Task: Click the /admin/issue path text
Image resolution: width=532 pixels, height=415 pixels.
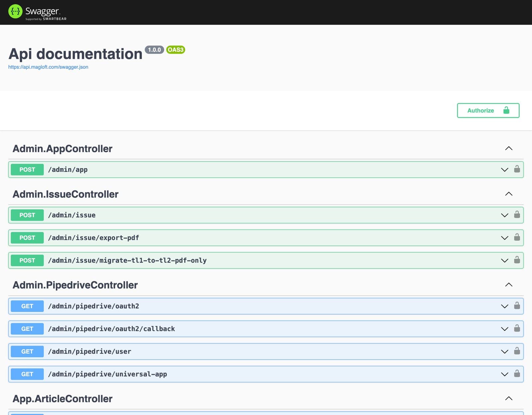Action: pyautogui.click(x=72, y=215)
